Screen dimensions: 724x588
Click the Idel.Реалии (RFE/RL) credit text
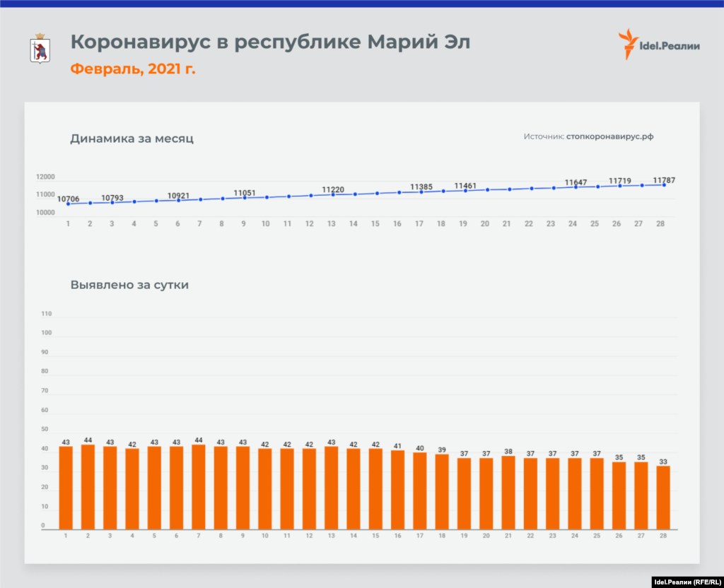tap(684, 582)
